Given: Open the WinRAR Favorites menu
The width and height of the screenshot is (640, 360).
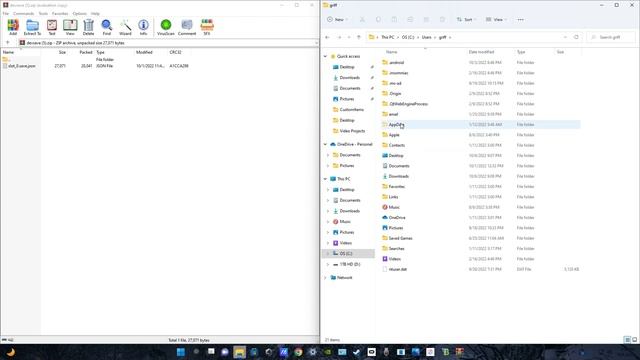Looking at the screenshot, I should [60, 13].
